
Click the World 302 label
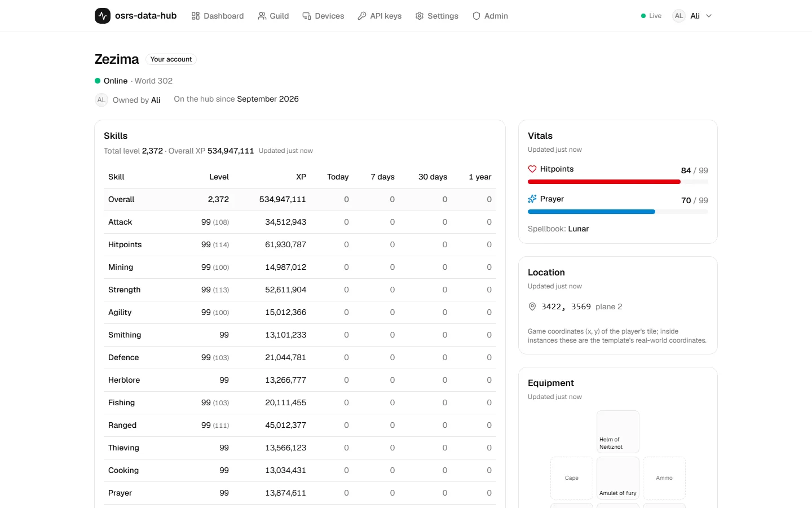pos(153,81)
